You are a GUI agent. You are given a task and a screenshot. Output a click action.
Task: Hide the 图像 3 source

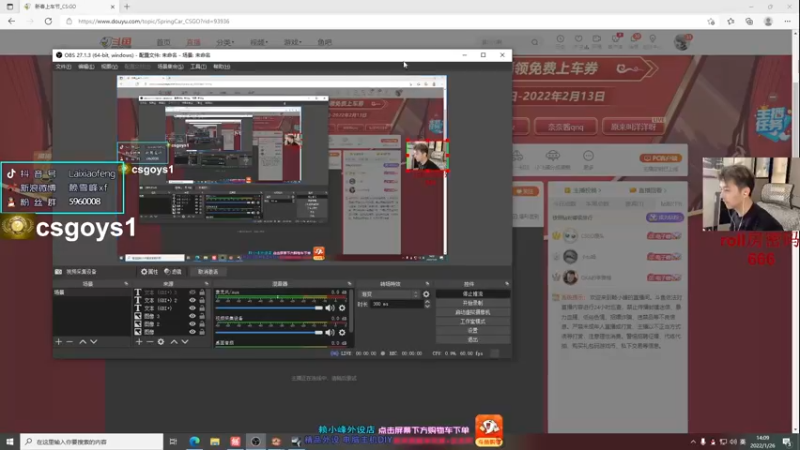click(192, 316)
